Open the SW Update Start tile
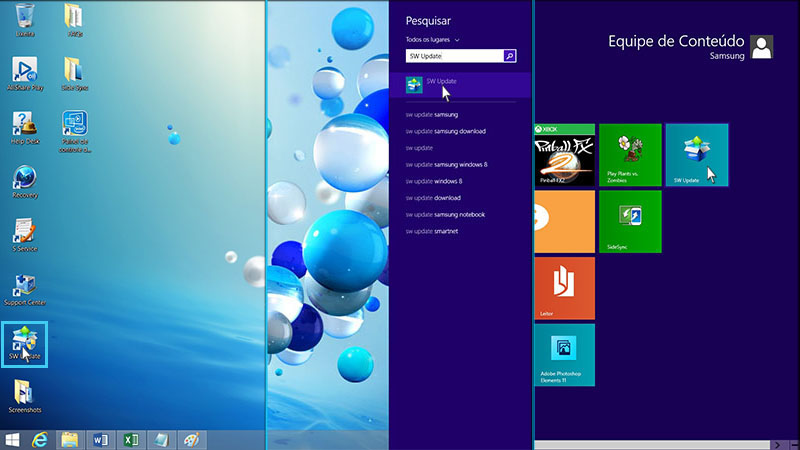 coord(697,155)
